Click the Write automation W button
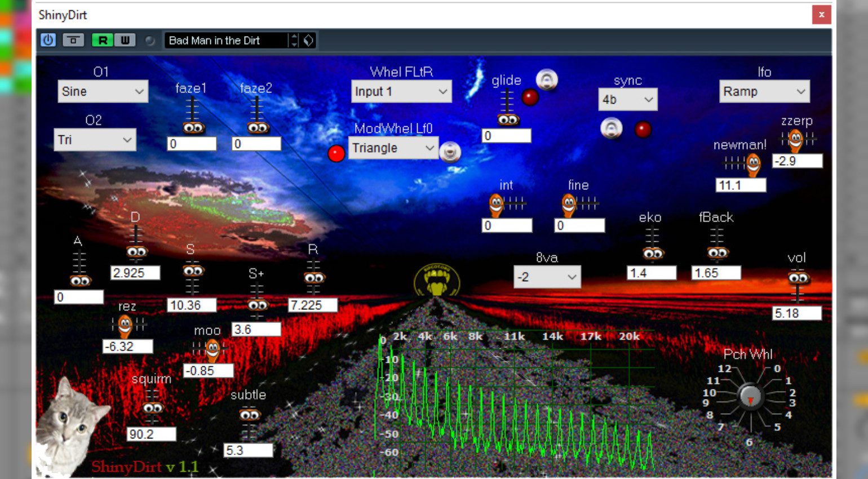Viewport: 868px width, 479px height. pyautogui.click(x=125, y=40)
